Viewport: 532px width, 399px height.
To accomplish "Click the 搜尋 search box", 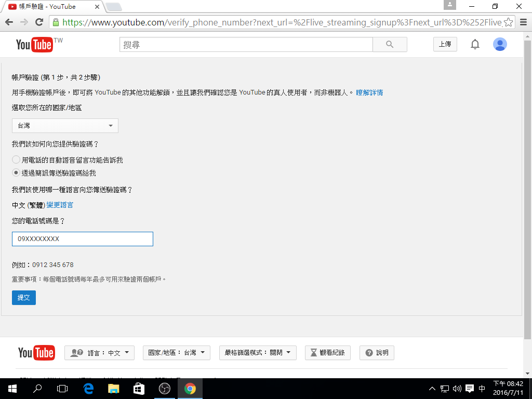I will pos(246,45).
